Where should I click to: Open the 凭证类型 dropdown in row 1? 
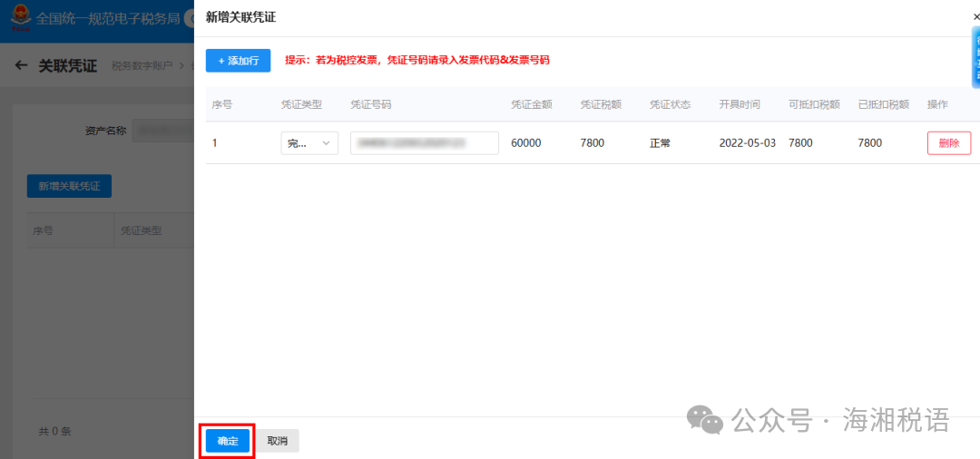309,143
